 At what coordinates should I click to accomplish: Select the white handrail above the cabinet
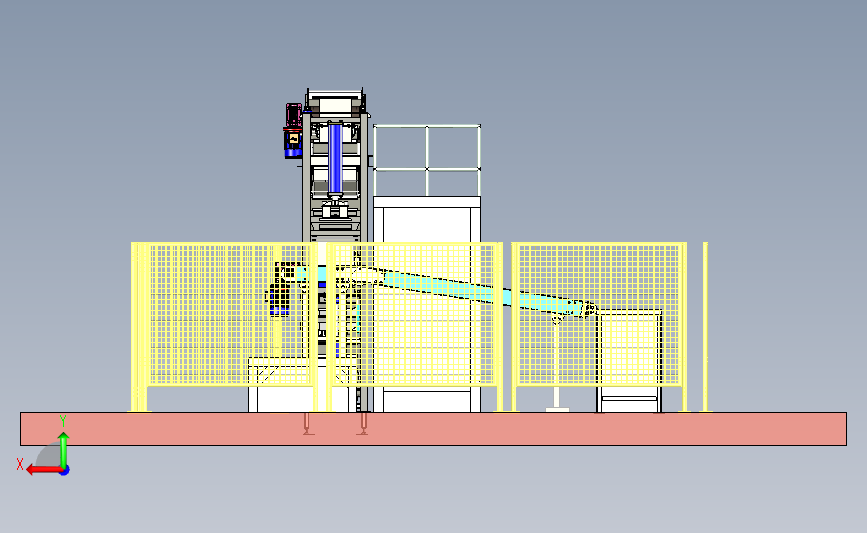(x=427, y=160)
